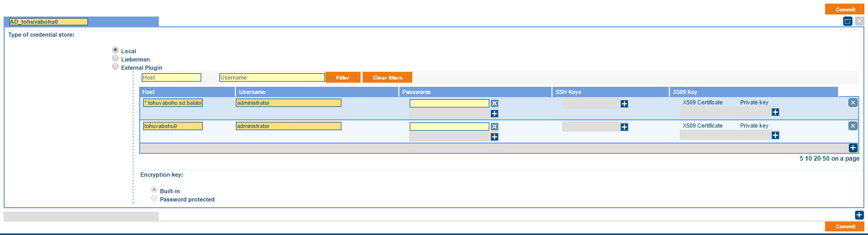Add SSH key for the first host row
868x235 pixels.
point(624,104)
